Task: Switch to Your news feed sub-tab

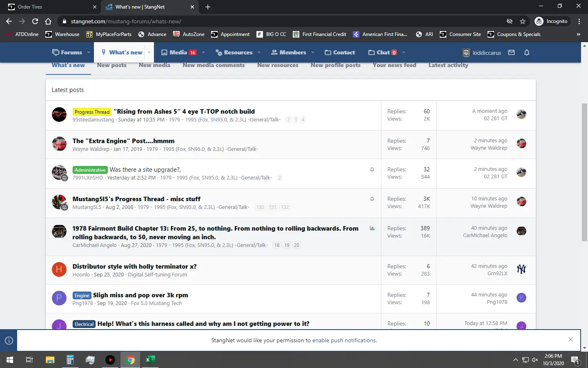Action: click(x=394, y=65)
